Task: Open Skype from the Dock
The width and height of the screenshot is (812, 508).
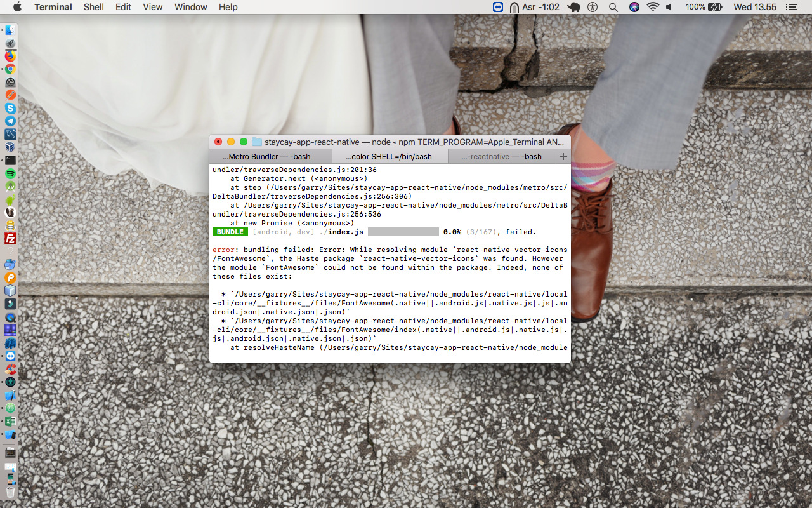Action: point(10,109)
